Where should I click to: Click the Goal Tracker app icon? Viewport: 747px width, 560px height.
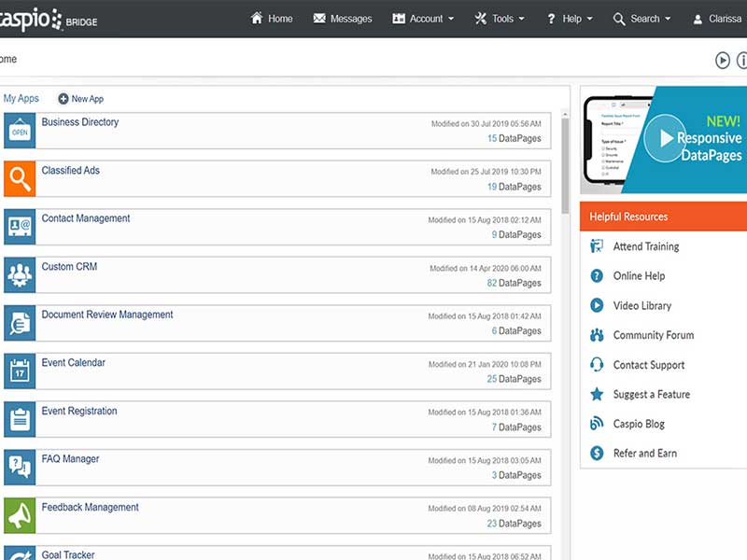20,553
